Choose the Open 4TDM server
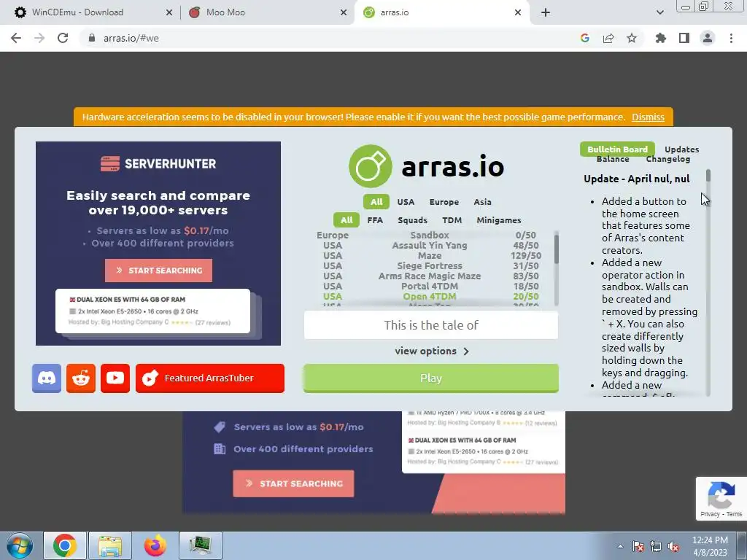747x560 pixels. [429, 297]
